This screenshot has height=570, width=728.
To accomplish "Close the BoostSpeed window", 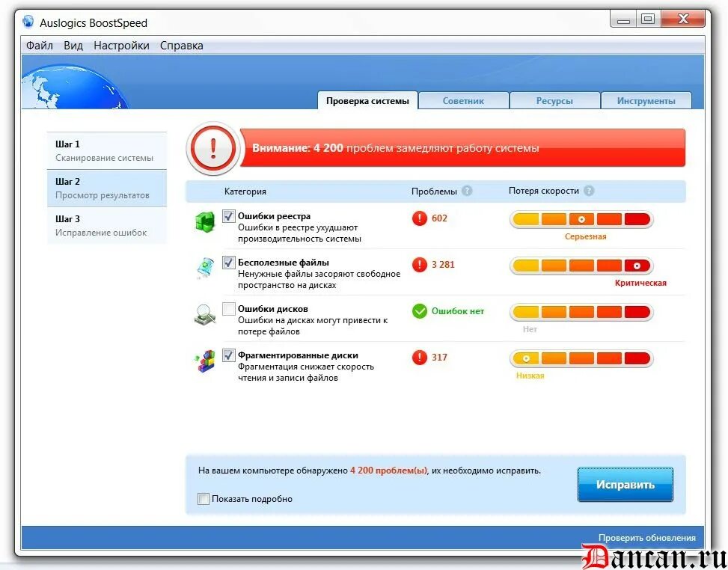I will (x=683, y=19).
